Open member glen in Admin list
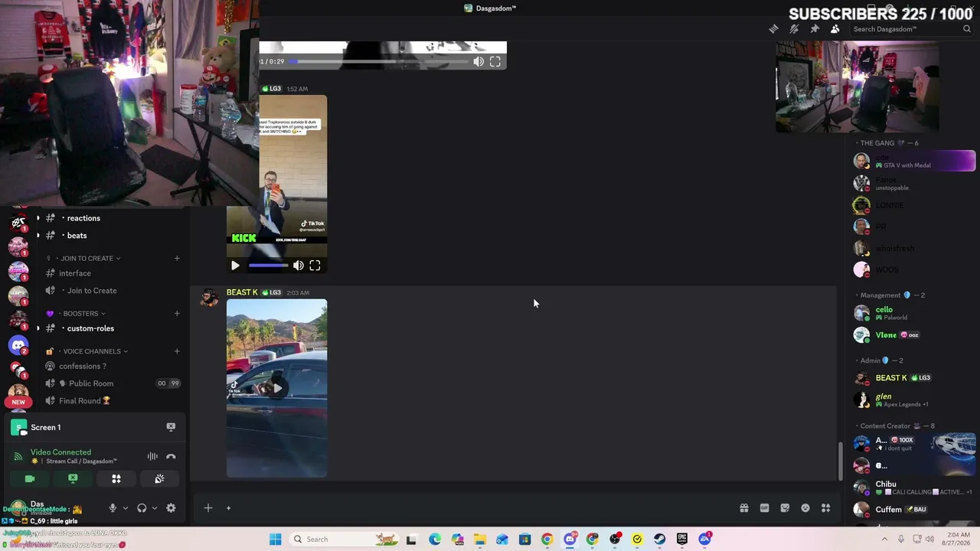This screenshot has height=551, width=980. (915, 399)
